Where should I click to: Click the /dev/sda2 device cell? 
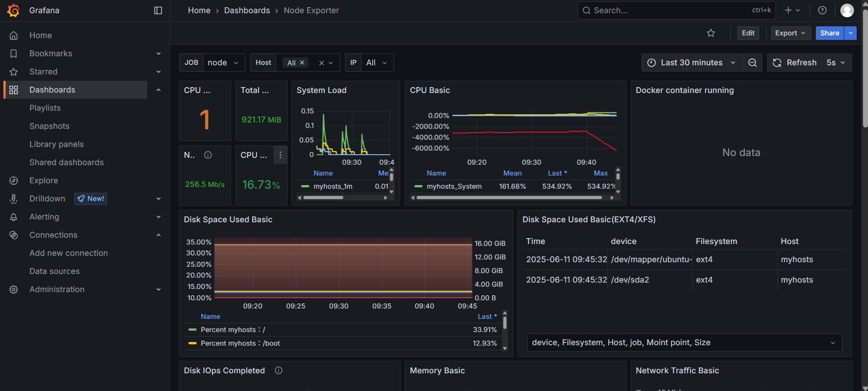click(650, 280)
